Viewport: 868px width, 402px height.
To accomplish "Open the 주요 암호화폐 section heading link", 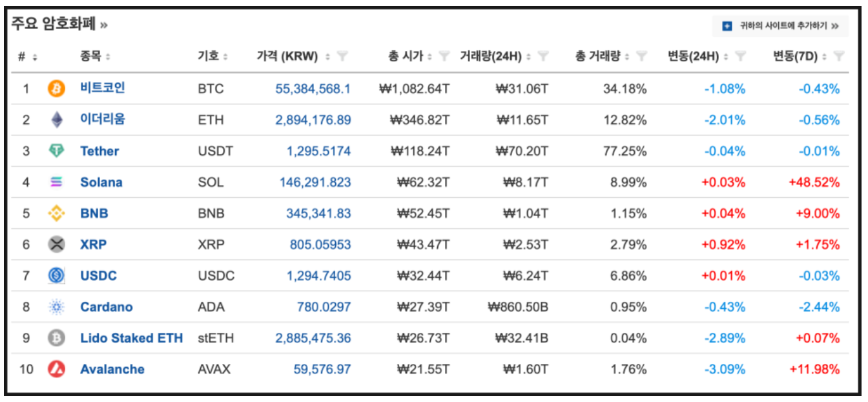I will point(59,25).
